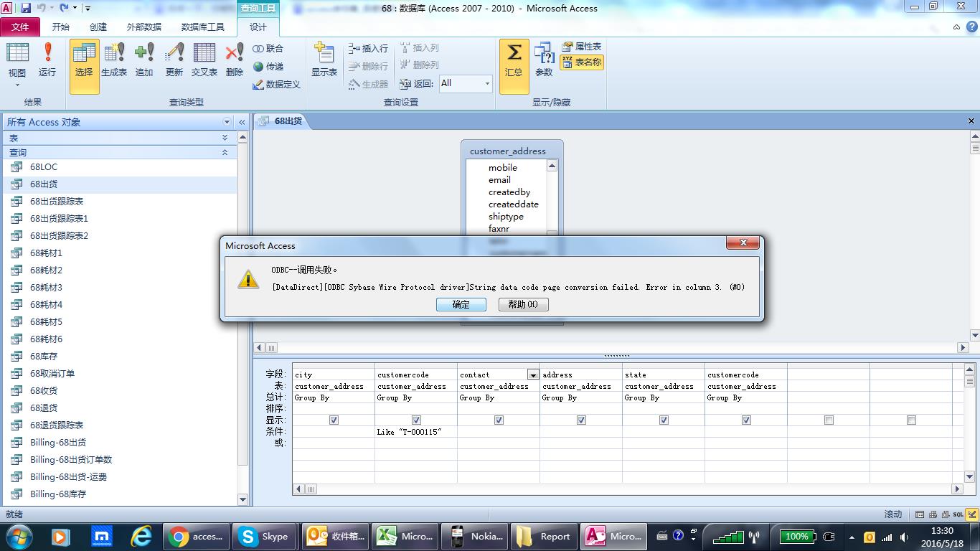Check Show box in second empty column
Image resolution: width=980 pixels, height=551 pixels.
tap(911, 420)
